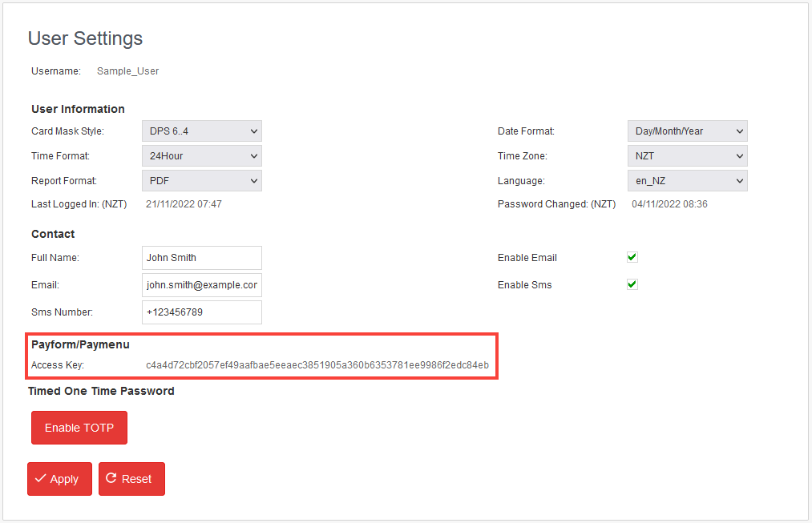Open the Report Format dropdown

point(201,180)
